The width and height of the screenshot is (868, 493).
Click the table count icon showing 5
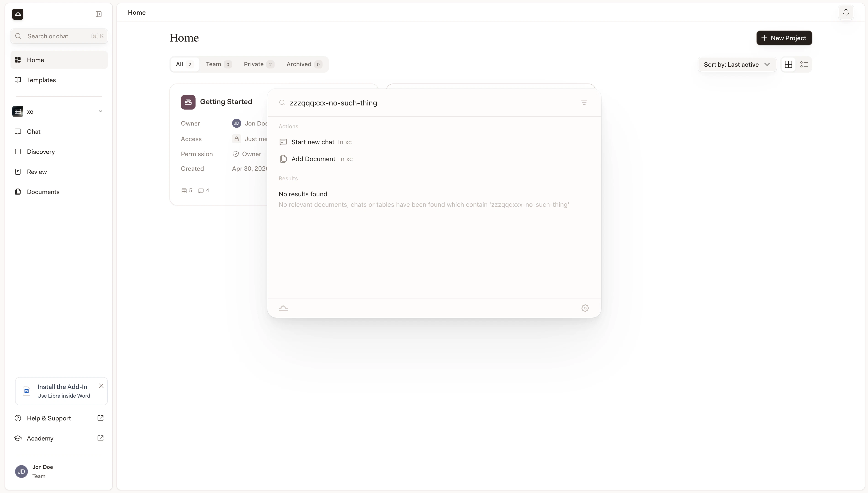coord(184,191)
